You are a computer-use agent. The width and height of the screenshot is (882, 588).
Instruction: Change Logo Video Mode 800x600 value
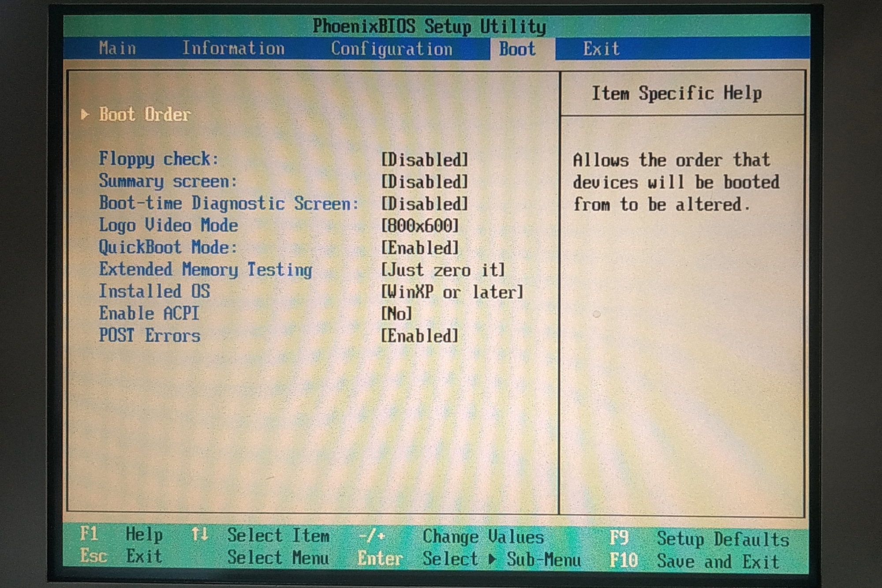point(420,226)
